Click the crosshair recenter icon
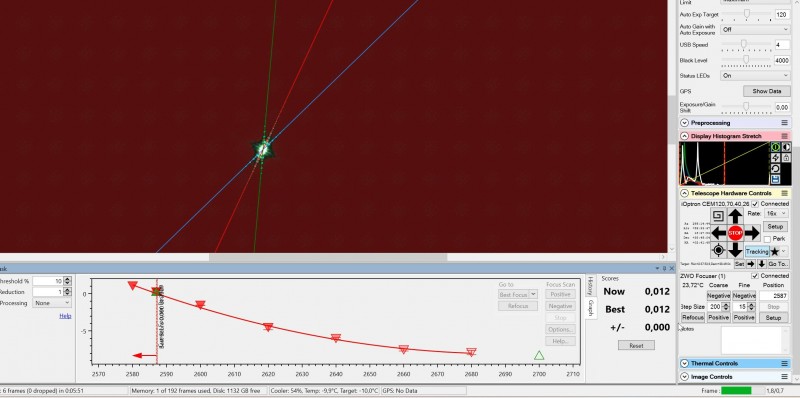This screenshot has height=398, width=800. (x=718, y=250)
